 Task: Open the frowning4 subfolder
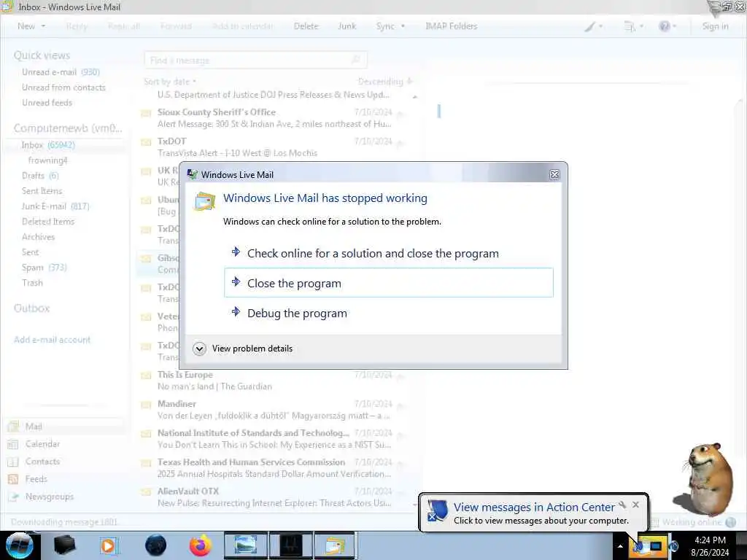click(x=47, y=160)
